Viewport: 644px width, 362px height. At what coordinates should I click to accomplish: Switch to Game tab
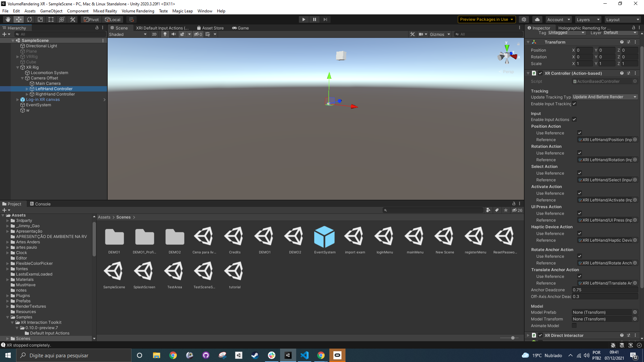[x=240, y=28]
